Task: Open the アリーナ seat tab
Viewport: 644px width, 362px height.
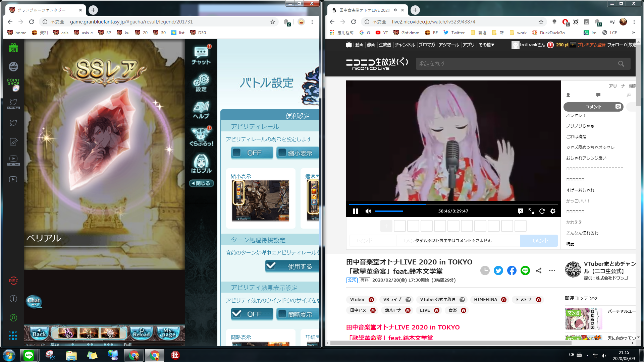Action: pos(617,86)
